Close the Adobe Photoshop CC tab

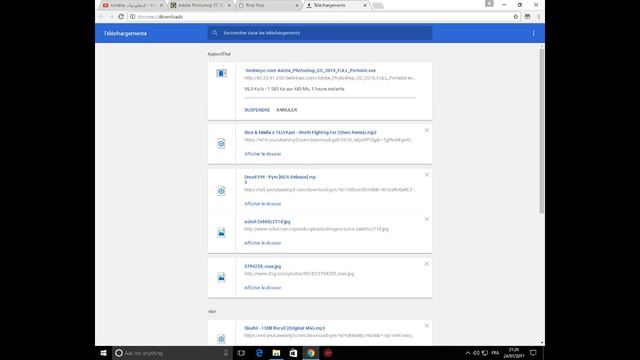click(229, 5)
